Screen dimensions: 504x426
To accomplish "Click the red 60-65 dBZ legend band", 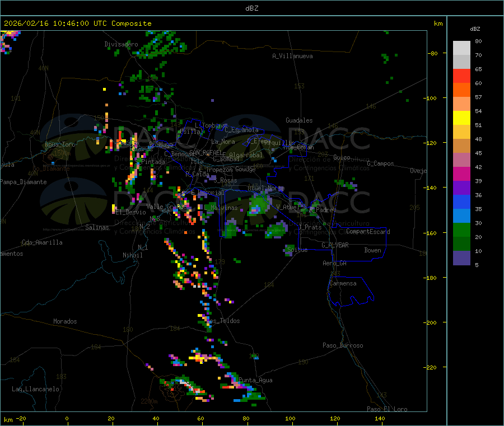I will [461, 76].
